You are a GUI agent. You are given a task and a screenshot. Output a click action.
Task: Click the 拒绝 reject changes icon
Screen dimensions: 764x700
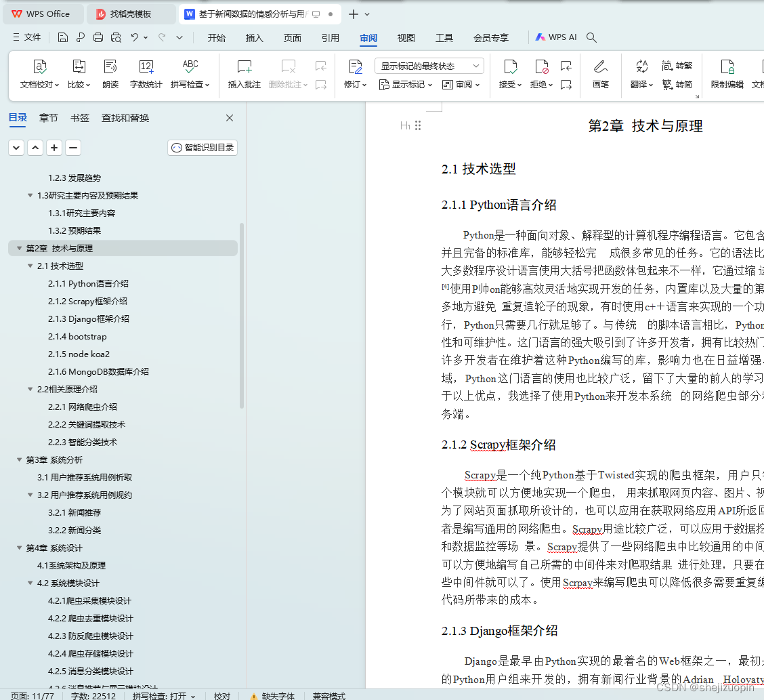point(541,74)
